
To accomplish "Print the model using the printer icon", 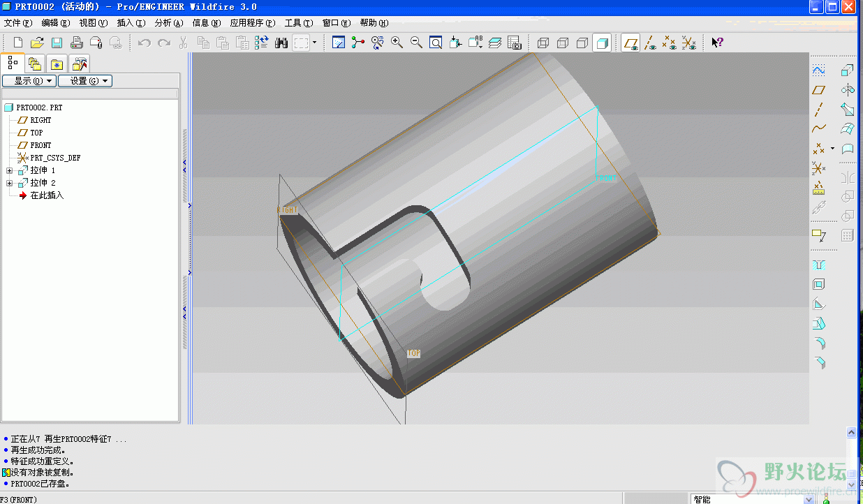I will (76, 43).
